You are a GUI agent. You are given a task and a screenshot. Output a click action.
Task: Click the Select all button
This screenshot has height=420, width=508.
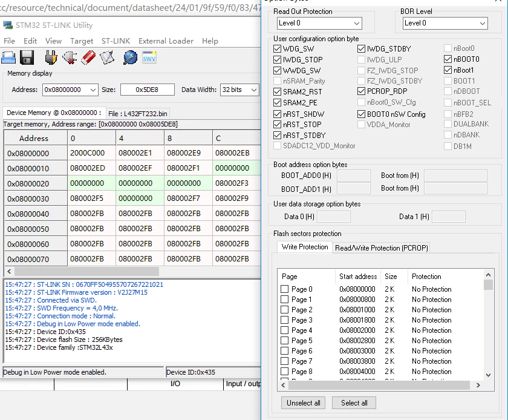point(354,403)
